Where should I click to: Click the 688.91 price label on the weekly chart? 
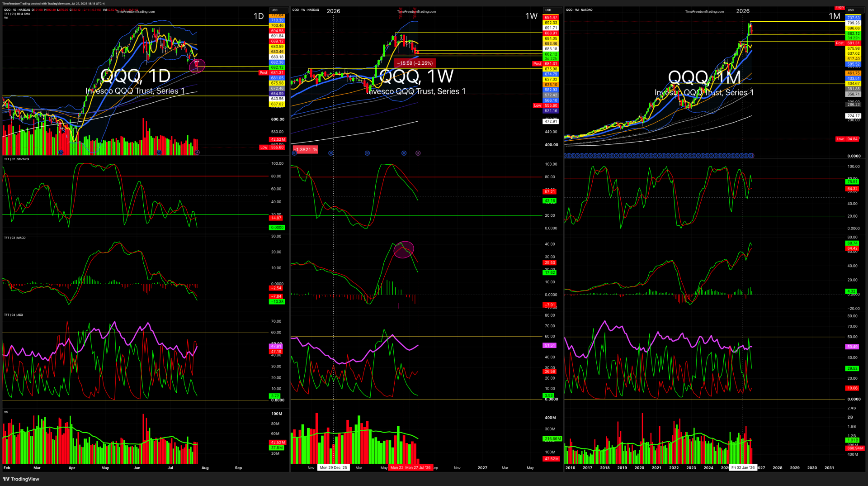(551, 33)
